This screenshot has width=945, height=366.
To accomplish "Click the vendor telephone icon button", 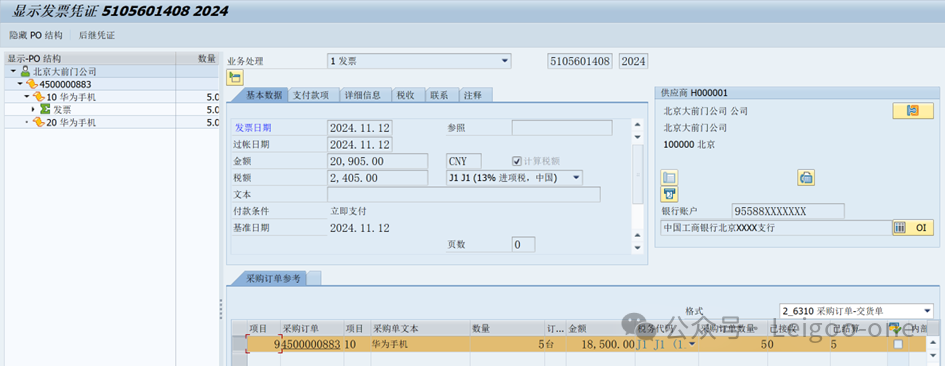I will click(x=806, y=177).
